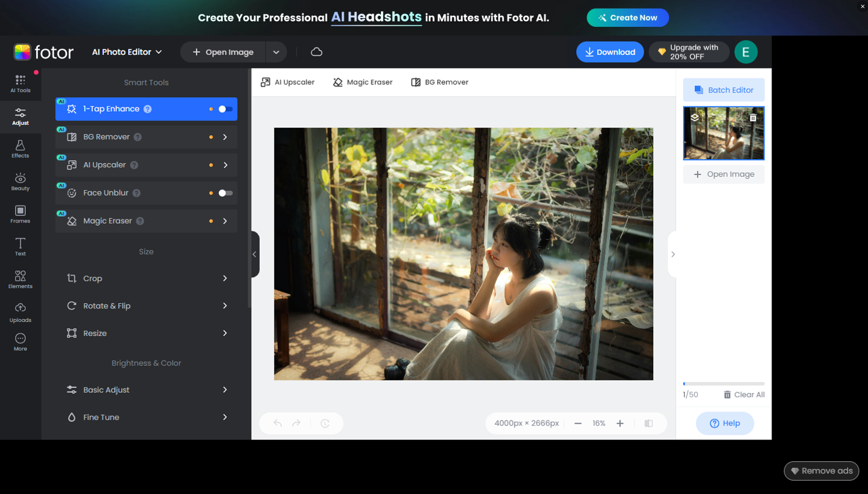868x494 pixels.
Task: Open the AI Photo Editor dropdown
Action: point(126,52)
